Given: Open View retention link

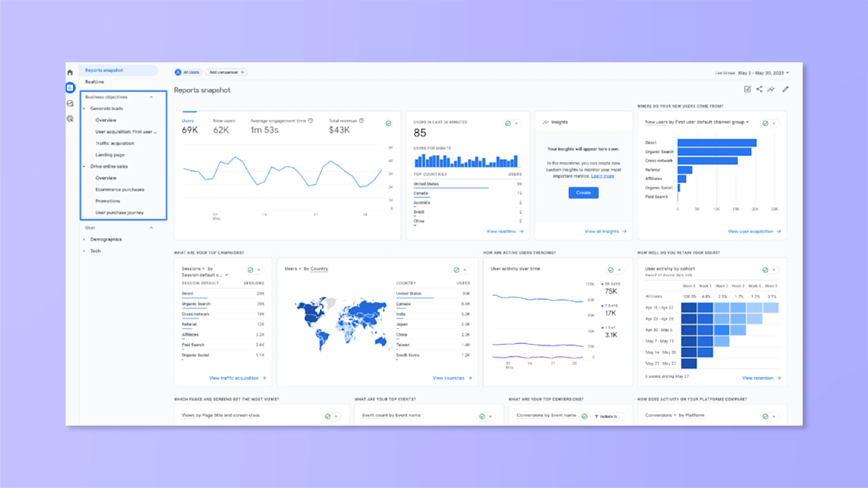Looking at the screenshot, I should [x=761, y=378].
